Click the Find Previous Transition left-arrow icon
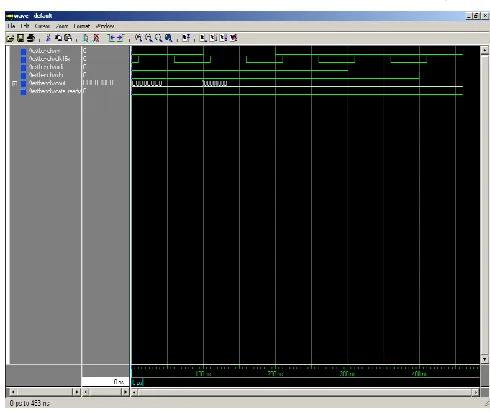 (111, 38)
